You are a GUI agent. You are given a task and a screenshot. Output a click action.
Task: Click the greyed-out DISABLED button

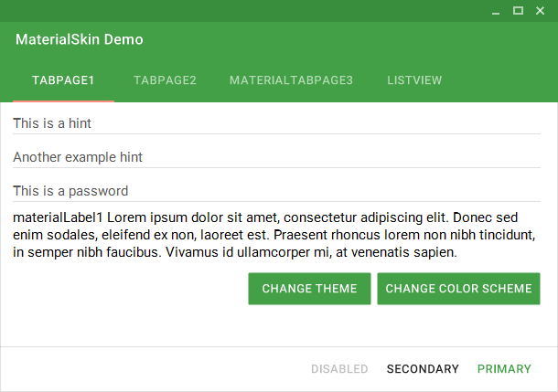click(x=339, y=369)
